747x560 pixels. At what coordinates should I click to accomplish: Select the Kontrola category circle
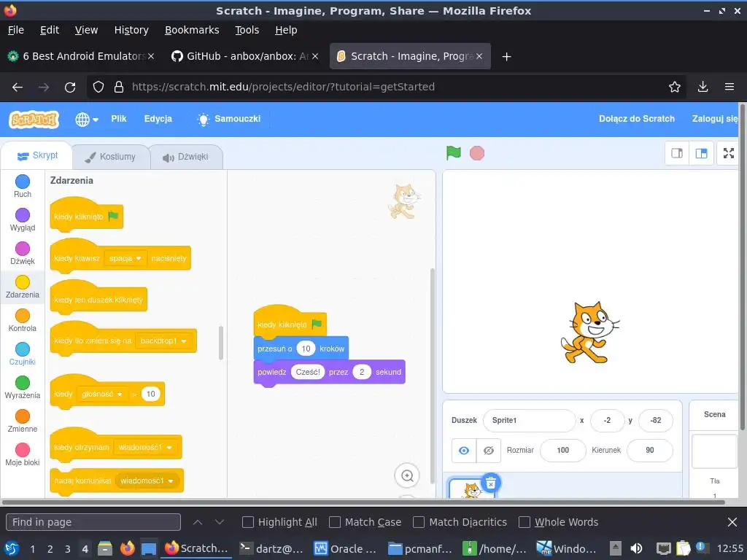(23, 316)
